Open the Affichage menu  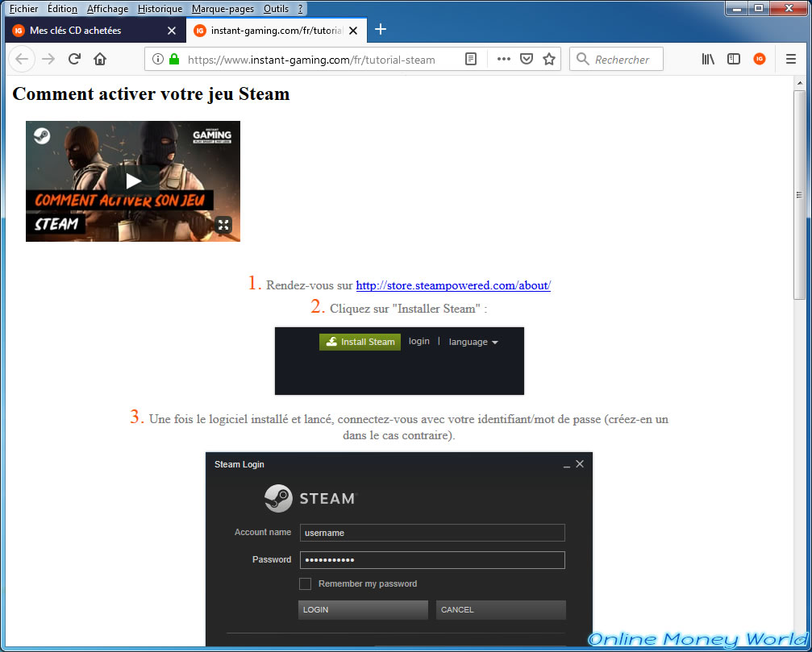coord(108,9)
